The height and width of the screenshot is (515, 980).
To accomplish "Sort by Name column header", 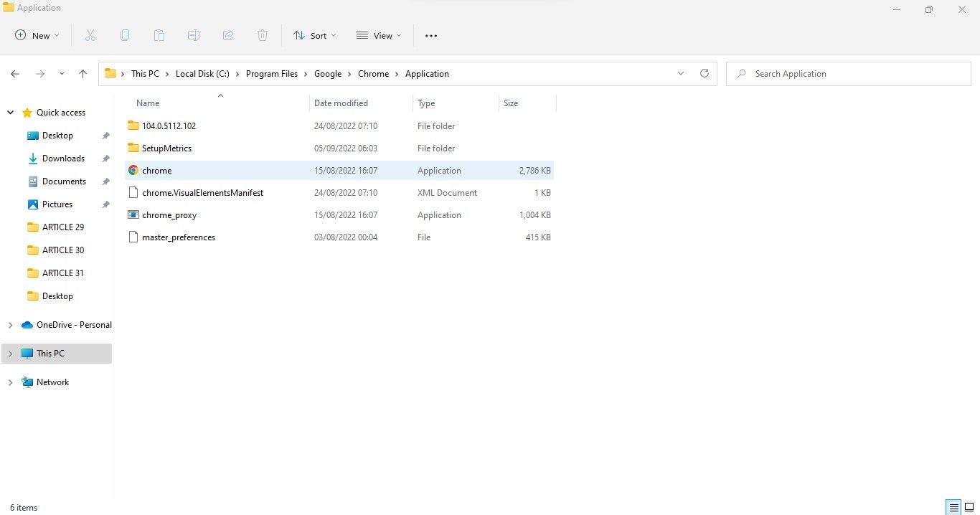I will click(x=148, y=103).
